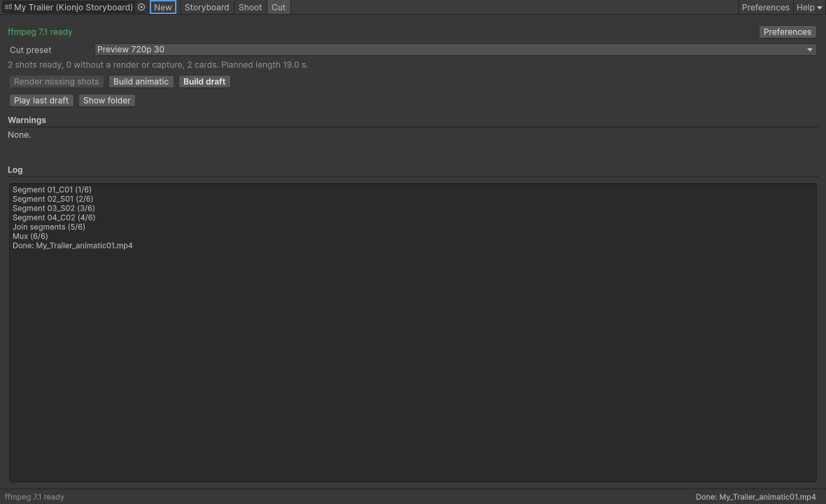The image size is (826, 504).
Task: Click the '2 shots ready' summary line
Action: [158, 65]
